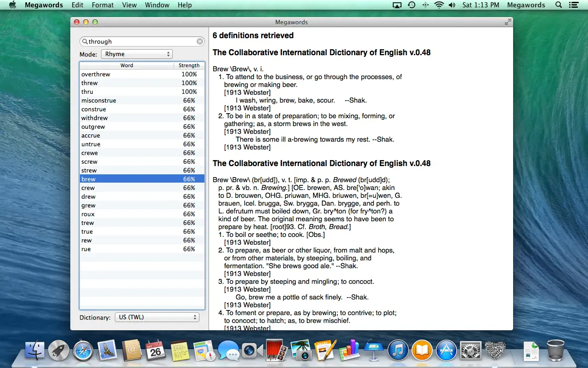
Task: Launch iTunes from the Dock
Action: click(398, 351)
